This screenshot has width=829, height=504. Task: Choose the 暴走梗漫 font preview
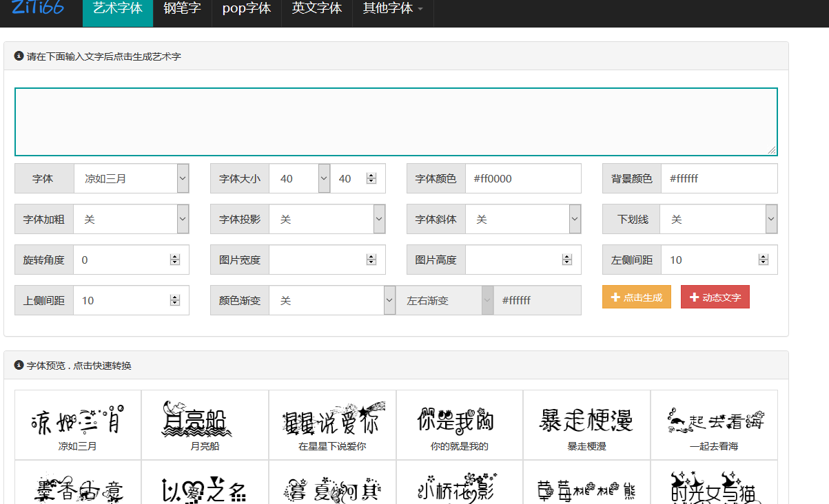click(x=586, y=425)
